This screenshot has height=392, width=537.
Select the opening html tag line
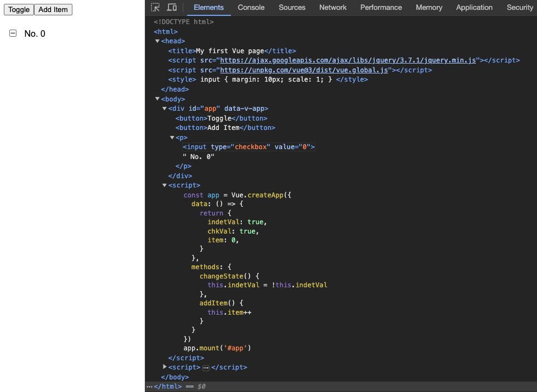click(x=166, y=31)
